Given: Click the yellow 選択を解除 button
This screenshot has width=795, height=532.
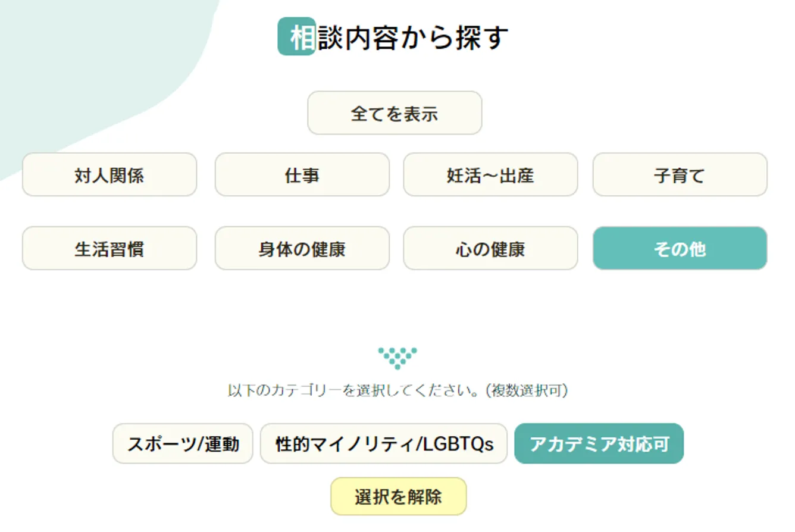Looking at the screenshot, I should [399, 496].
